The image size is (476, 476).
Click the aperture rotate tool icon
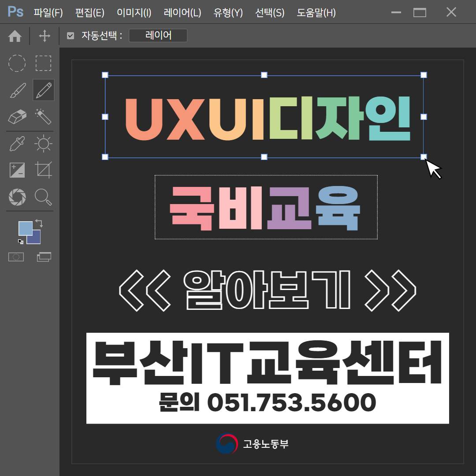coord(17,197)
